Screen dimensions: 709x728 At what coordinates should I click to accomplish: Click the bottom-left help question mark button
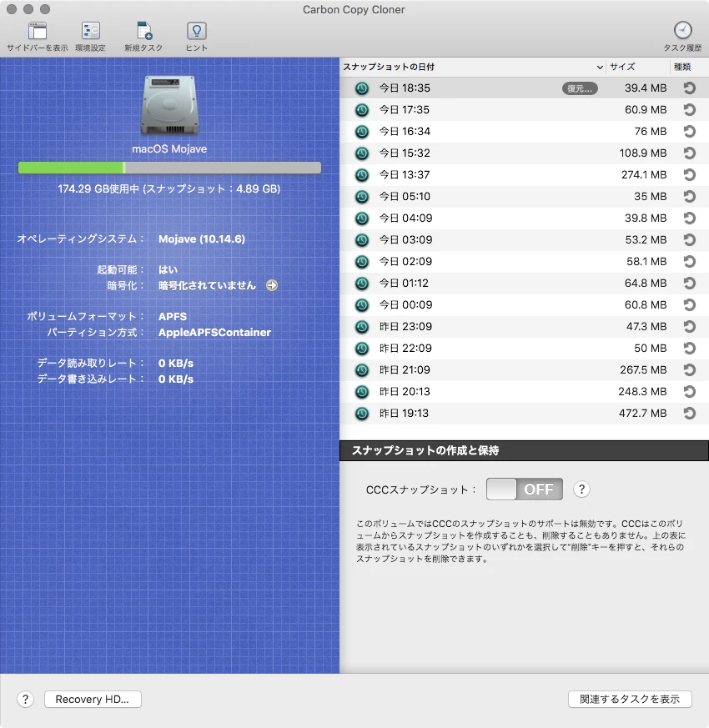pos(26,699)
